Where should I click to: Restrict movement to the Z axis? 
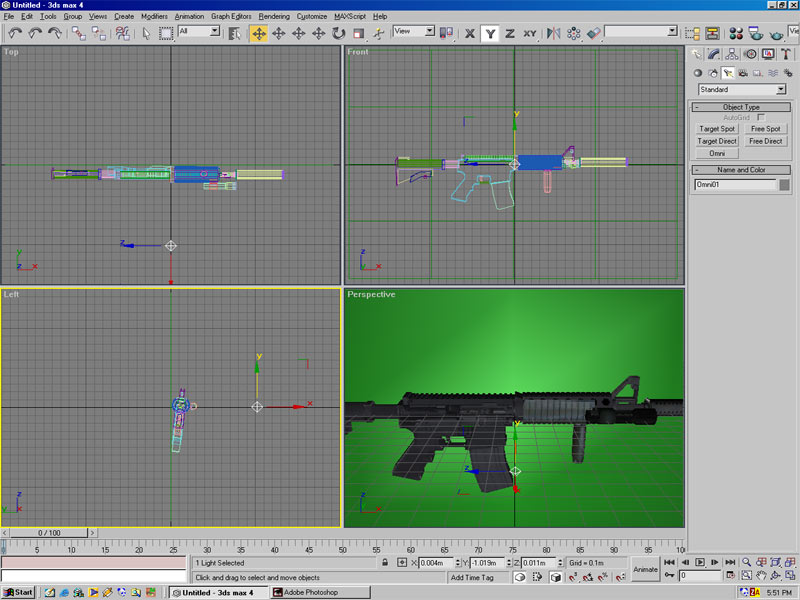click(510, 33)
